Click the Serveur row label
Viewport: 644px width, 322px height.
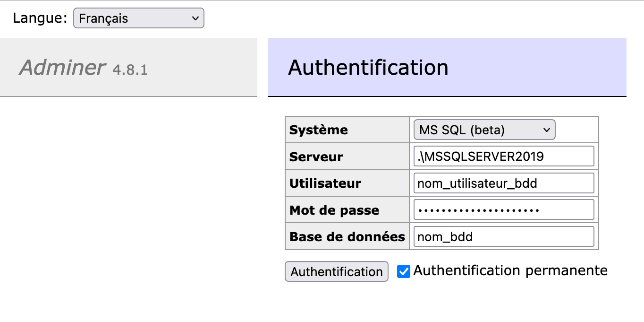click(316, 157)
